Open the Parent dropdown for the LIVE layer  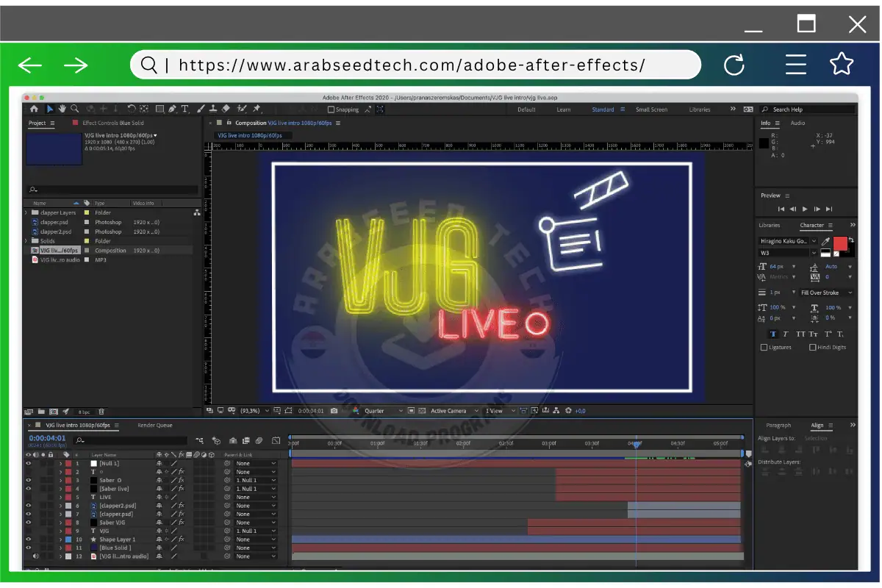coord(255,497)
